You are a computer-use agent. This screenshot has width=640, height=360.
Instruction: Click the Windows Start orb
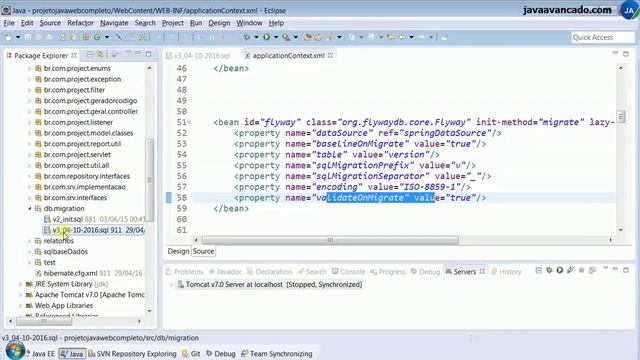point(15,351)
